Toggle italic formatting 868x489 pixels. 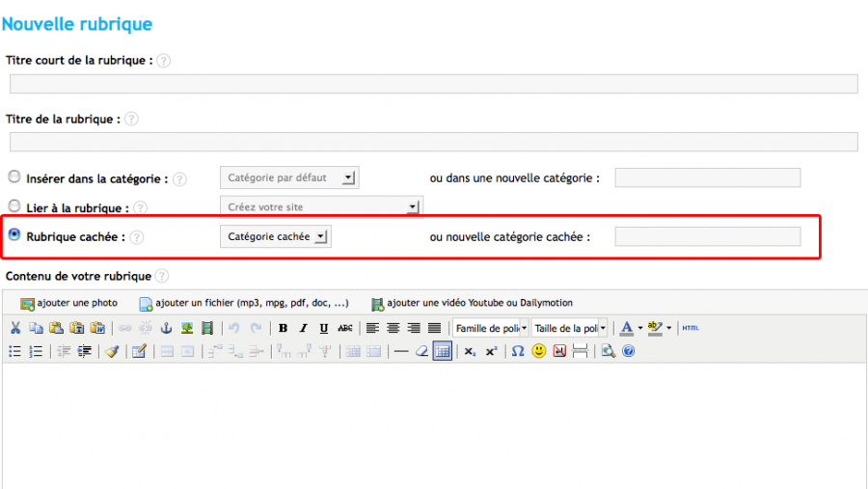pos(304,328)
